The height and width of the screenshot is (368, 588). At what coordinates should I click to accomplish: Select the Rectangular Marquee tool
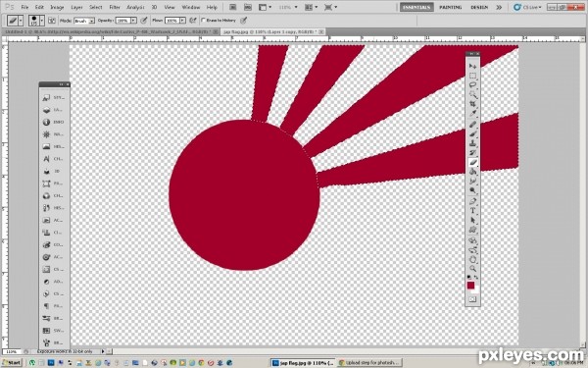pos(472,76)
